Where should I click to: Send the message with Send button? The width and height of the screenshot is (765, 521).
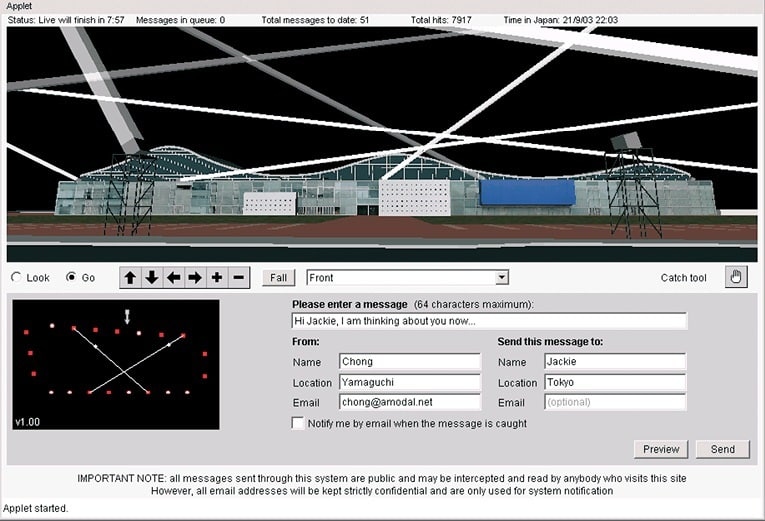tap(722, 449)
